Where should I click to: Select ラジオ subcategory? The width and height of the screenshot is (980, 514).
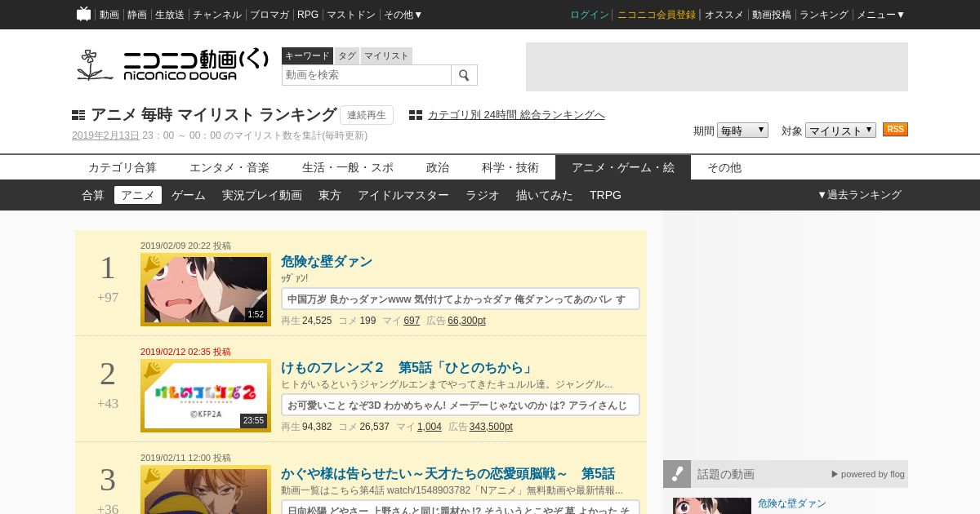[483, 195]
